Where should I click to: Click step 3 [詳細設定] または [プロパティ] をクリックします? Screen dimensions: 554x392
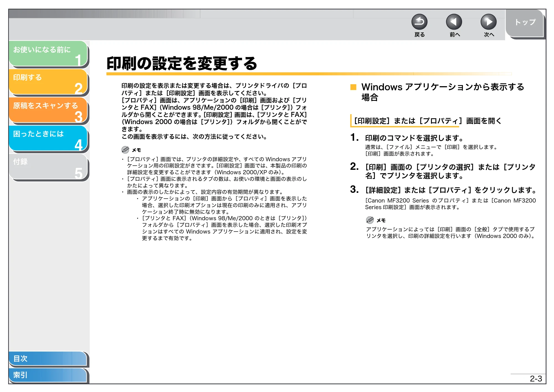click(x=451, y=190)
